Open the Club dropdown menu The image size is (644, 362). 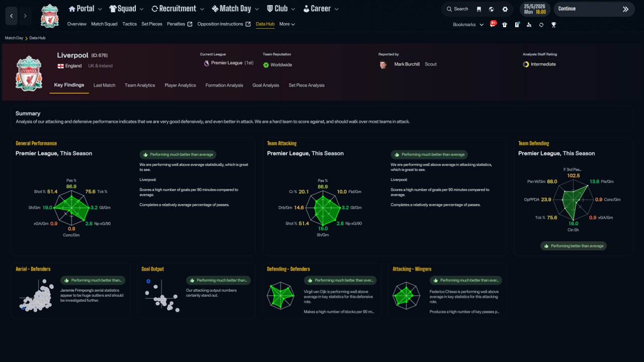[281, 9]
